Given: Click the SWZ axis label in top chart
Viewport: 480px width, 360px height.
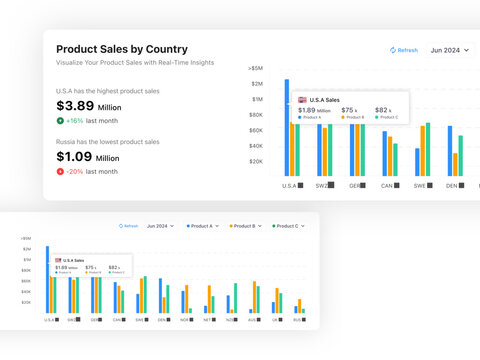Looking at the screenshot, I should [x=325, y=185].
